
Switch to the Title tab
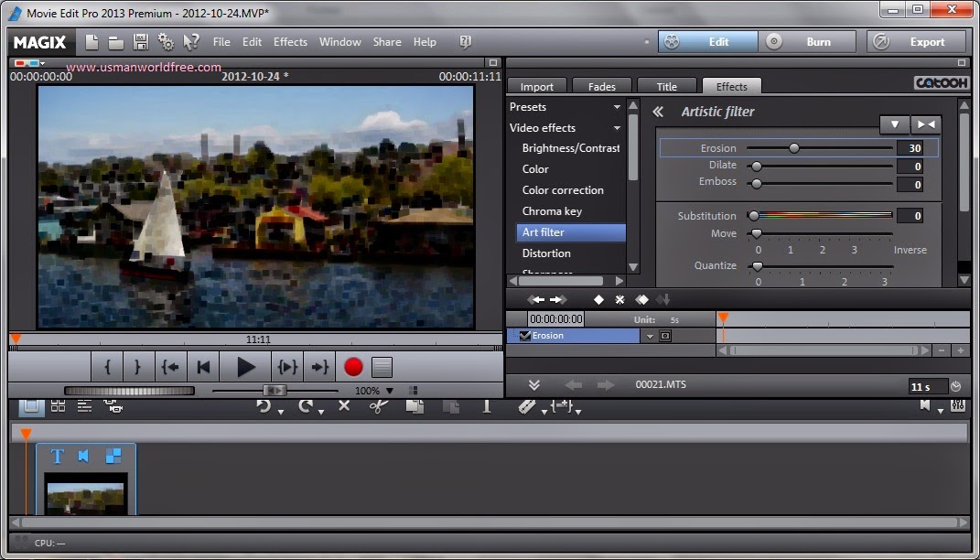coord(667,87)
